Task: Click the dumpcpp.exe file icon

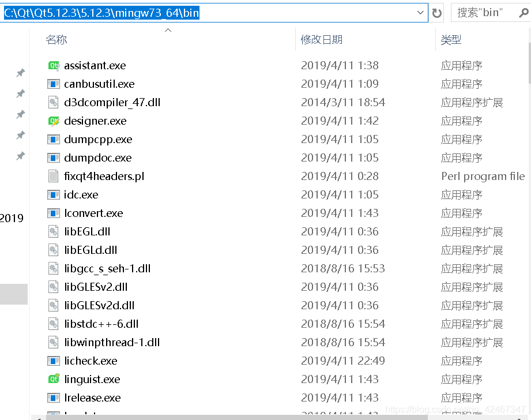Action: click(54, 139)
